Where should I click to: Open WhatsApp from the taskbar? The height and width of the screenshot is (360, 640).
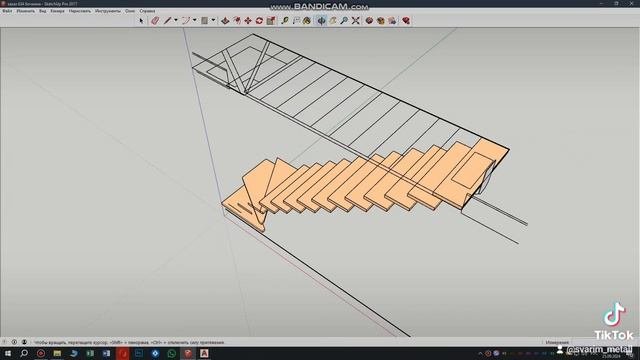[x=171, y=353]
